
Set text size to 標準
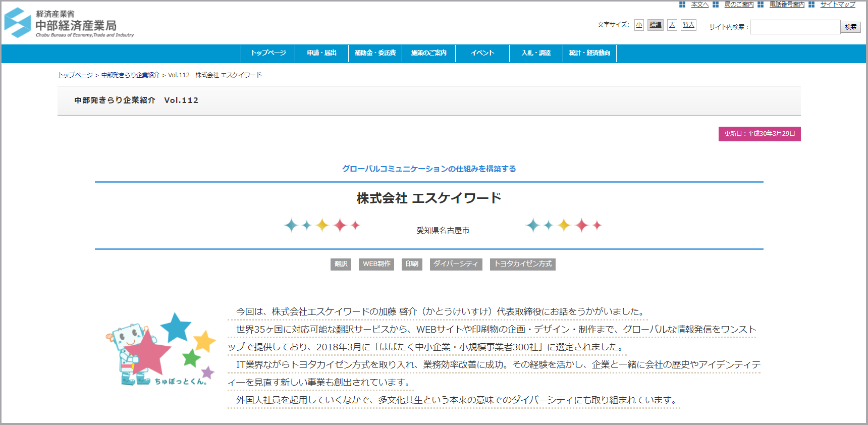tap(655, 25)
